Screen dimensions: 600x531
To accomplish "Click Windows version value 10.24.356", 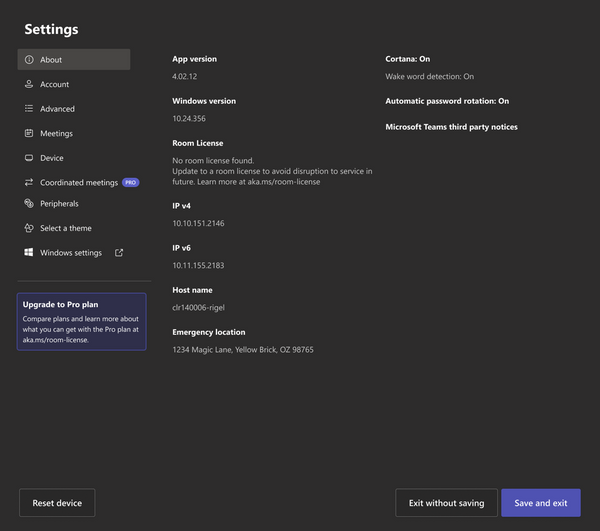I will tap(189, 119).
